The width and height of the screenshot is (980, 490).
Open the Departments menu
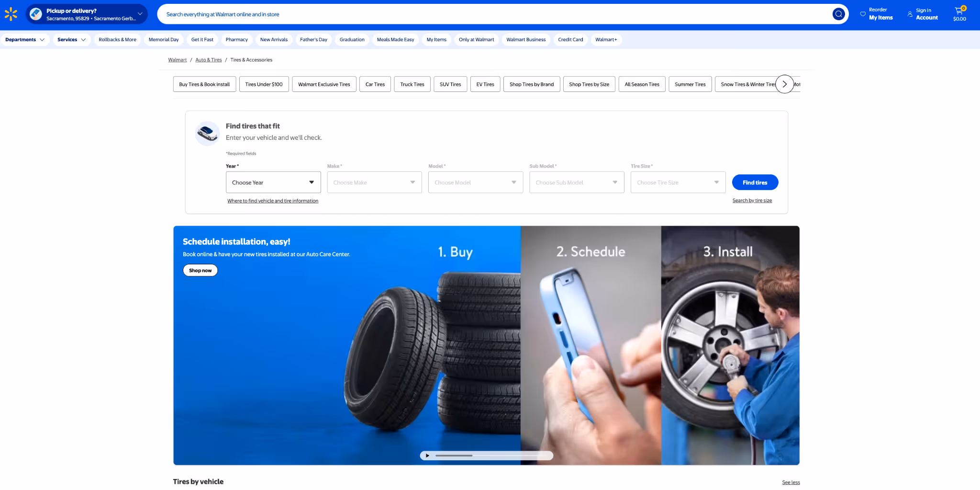point(25,40)
